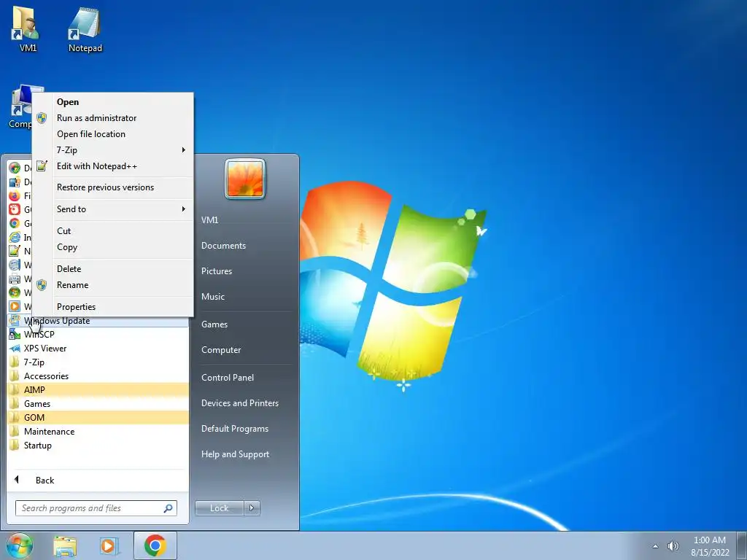Click the magnifier icon in search box

tap(168, 508)
